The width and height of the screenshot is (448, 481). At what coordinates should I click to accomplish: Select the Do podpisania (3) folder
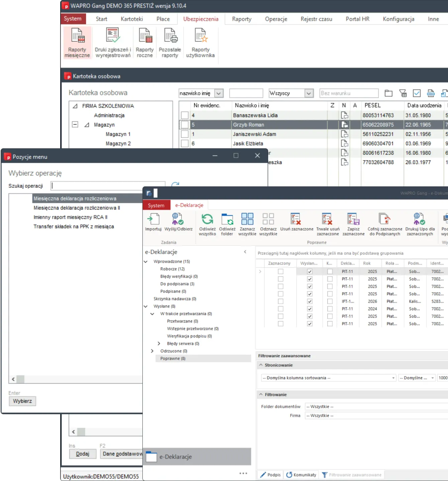pyautogui.click(x=177, y=284)
